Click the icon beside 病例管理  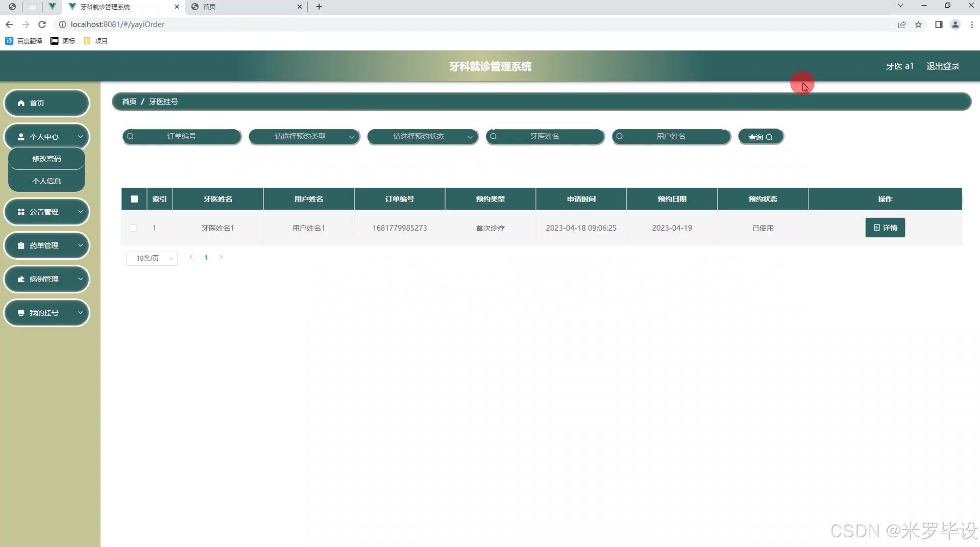(x=21, y=279)
